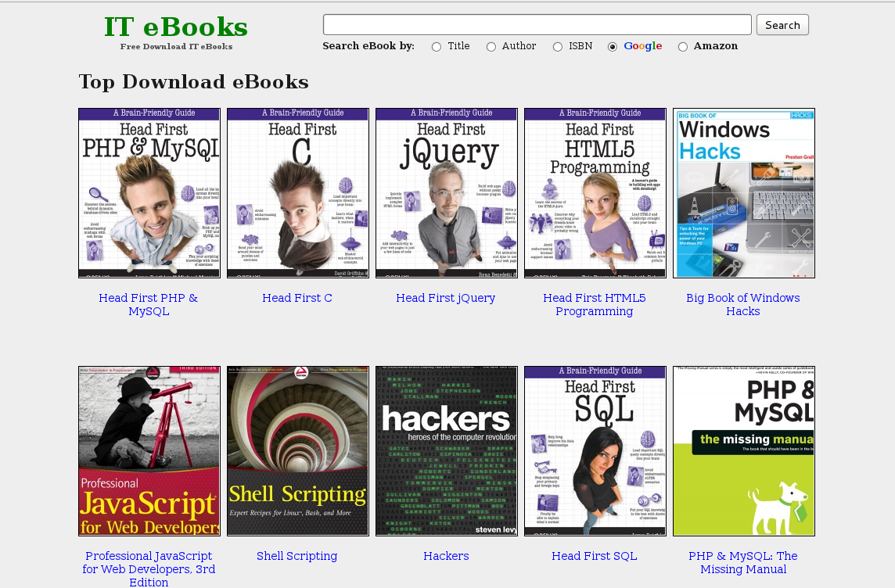Click the Head First HTML5 Programming cover
Image resolution: width=895 pixels, height=588 pixels.
[595, 192]
